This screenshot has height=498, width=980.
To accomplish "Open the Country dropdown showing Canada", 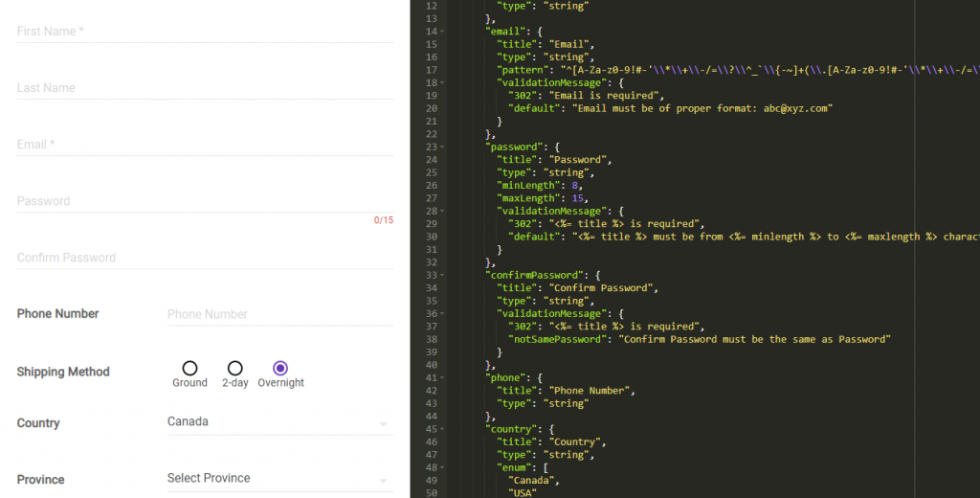I will (280, 422).
